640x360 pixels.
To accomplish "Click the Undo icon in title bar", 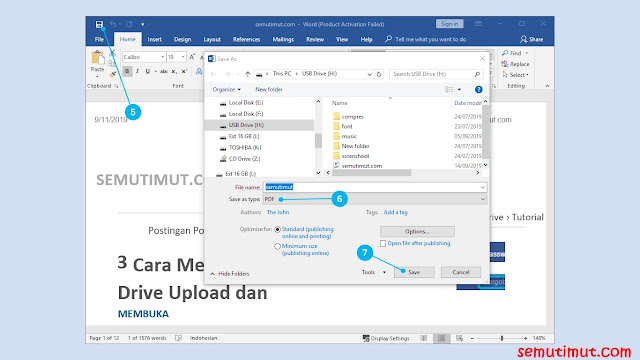I will [x=113, y=24].
